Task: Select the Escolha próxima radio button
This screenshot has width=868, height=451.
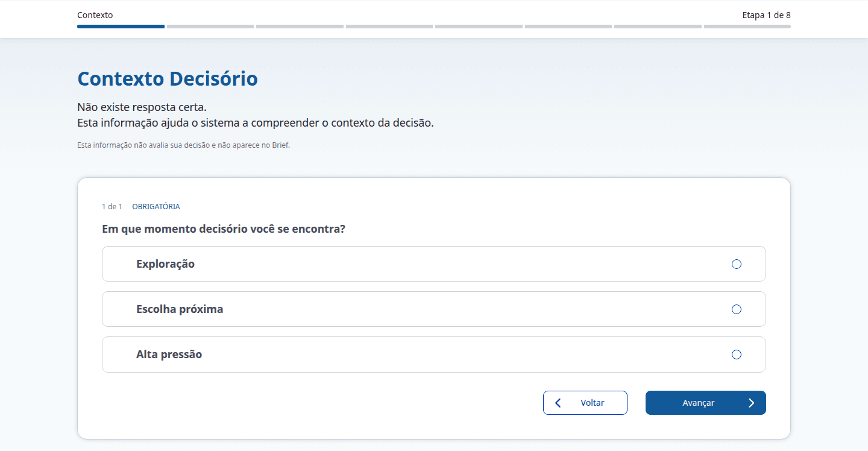Action: 736,309
